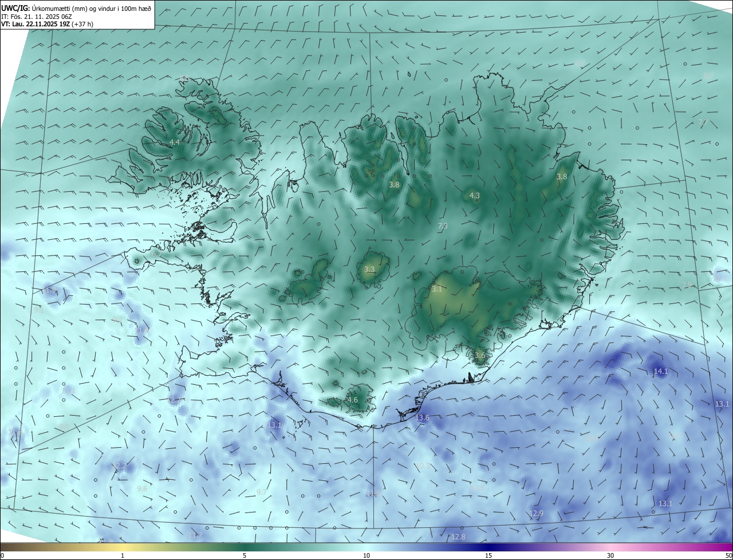Click the 15 tick on the color scale
This screenshot has width=733, height=560.
click(488, 556)
